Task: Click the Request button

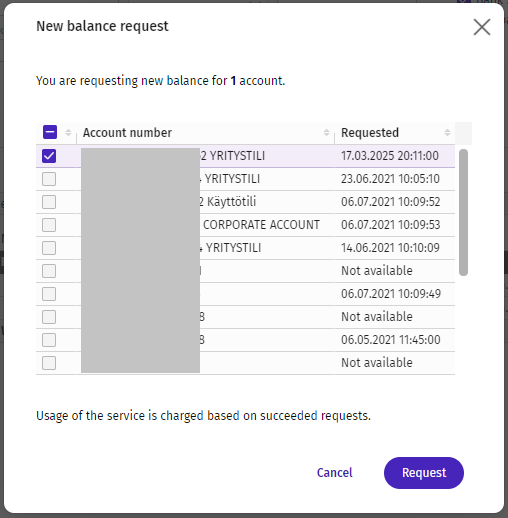Action: pyautogui.click(x=424, y=473)
